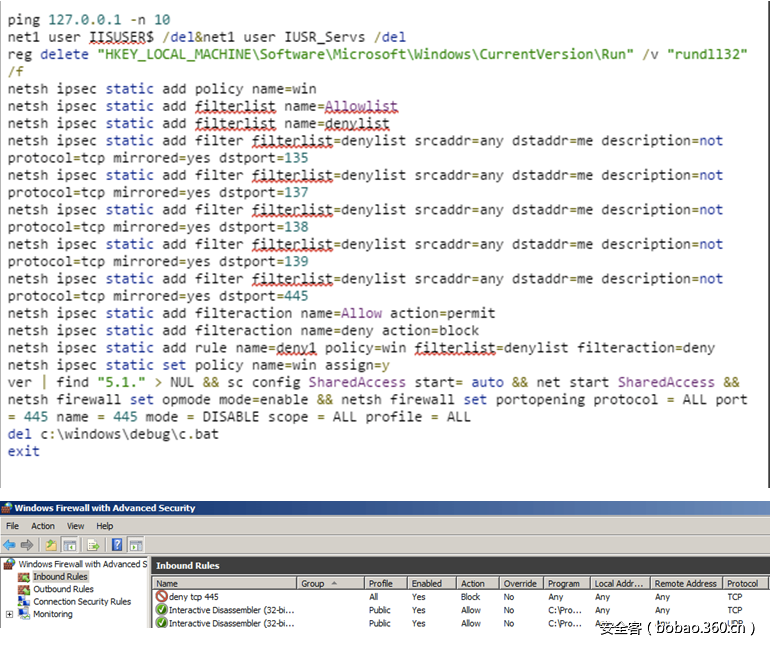This screenshot has height=646, width=770.
Task: Sort rules by the Group column header
Action: click(313, 583)
